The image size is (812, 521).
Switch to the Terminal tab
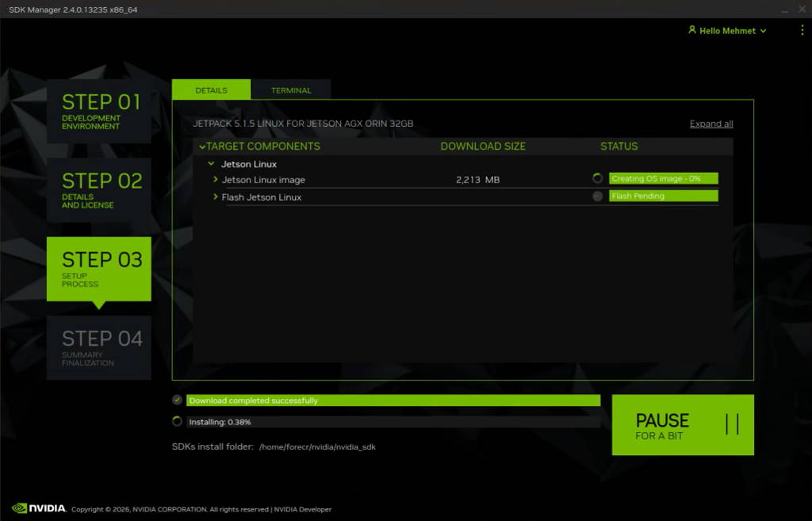[291, 90]
